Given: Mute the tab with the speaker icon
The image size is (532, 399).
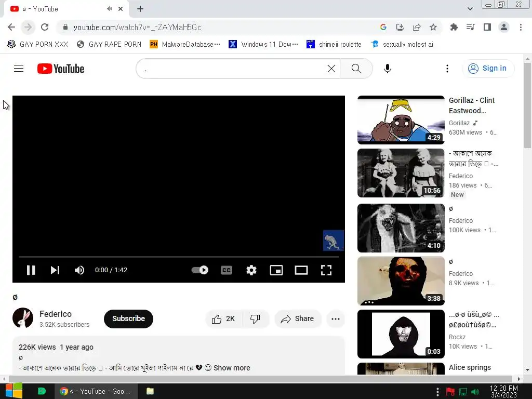Looking at the screenshot, I should click(x=109, y=9).
